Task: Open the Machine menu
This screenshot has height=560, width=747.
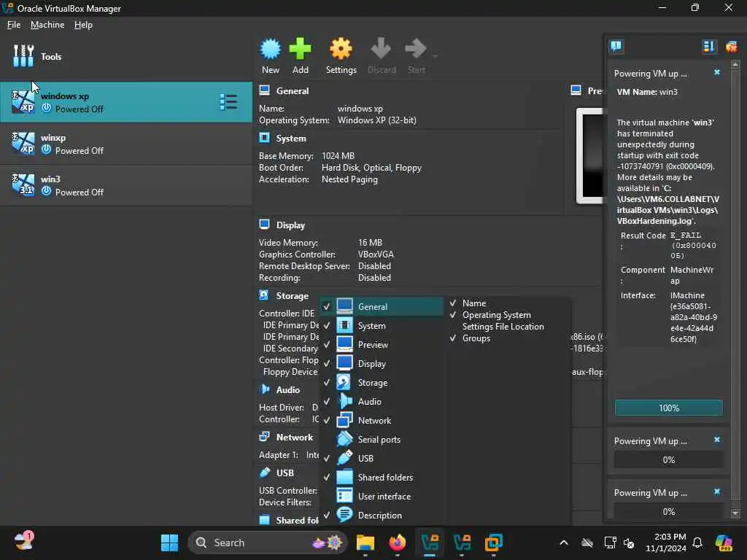Action: tap(47, 25)
